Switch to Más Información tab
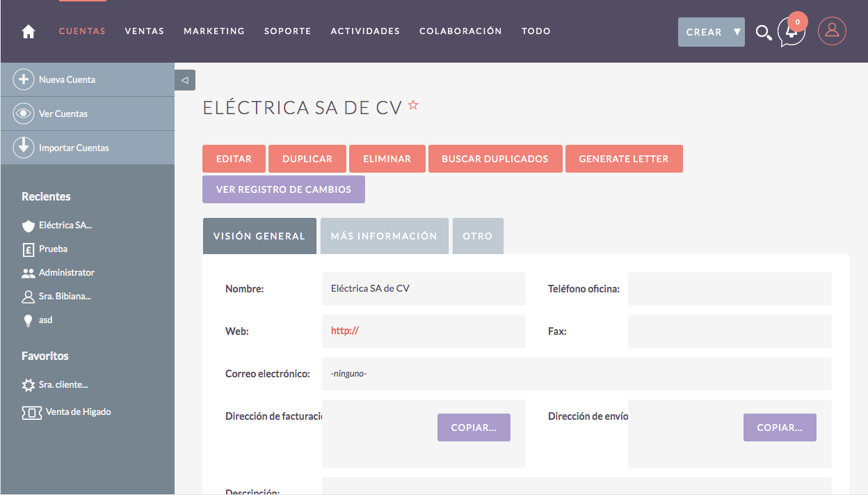Viewport: 868px width, 495px height. pyautogui.click(x=384, y=236)
